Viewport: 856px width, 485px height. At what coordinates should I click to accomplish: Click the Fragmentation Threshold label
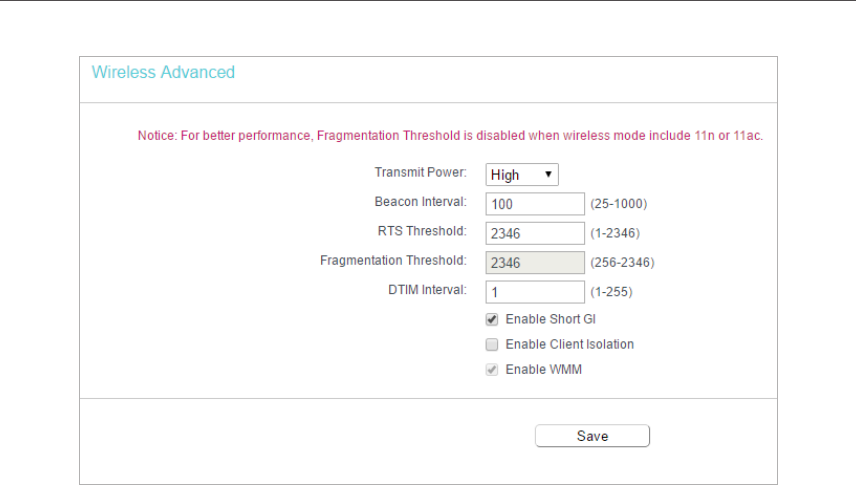point(393,261)
